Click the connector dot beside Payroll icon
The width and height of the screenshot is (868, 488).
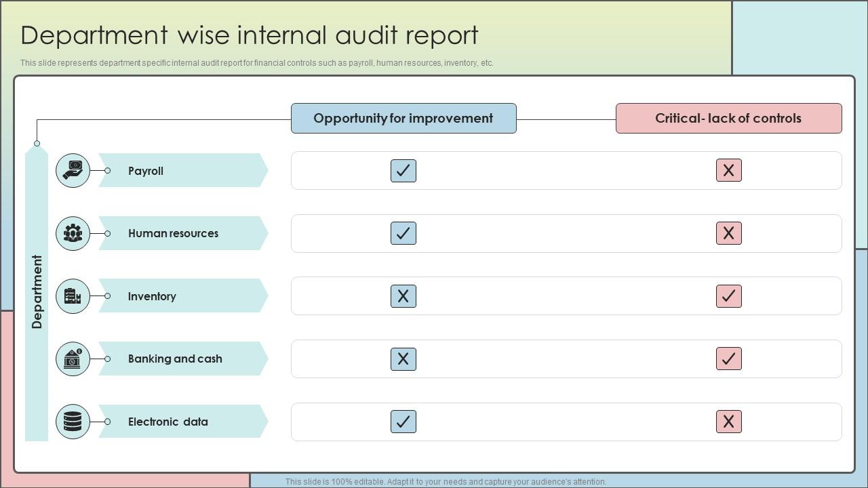(x=106, y=171)
